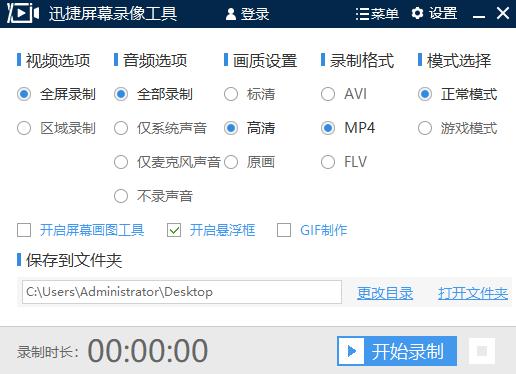The height and width of the screenshot is (374, 516).
Task: Open the 菜单 menu
Action: pos(377,14)
